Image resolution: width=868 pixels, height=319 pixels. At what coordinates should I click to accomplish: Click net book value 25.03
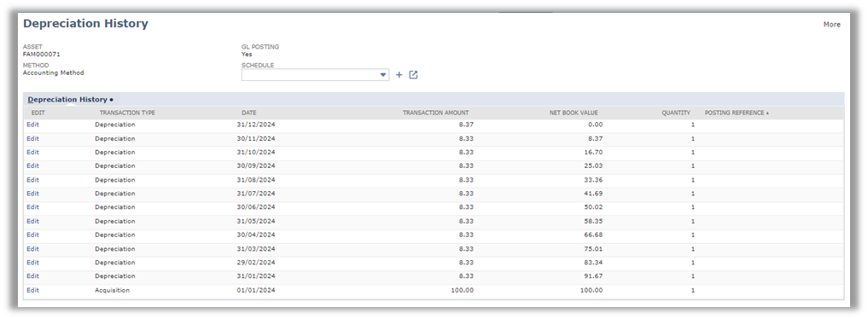[593, 165]
